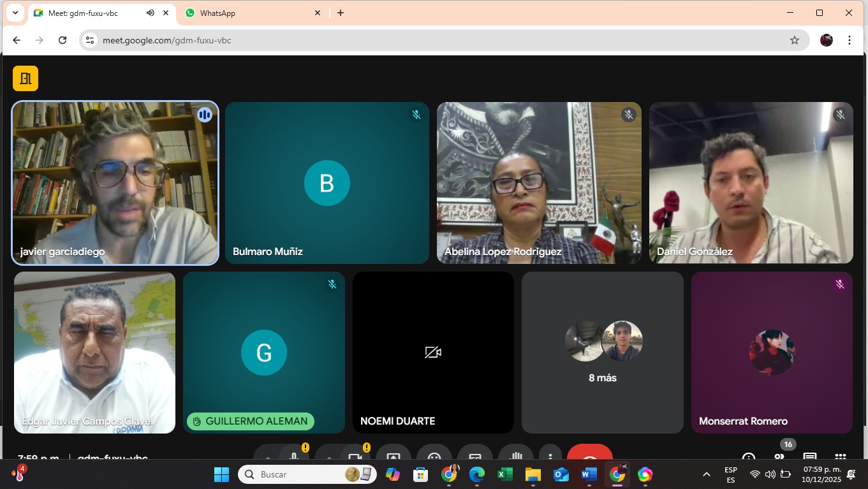
Task: Open Excel from the taskbar
Action: (x=505, y=474)
